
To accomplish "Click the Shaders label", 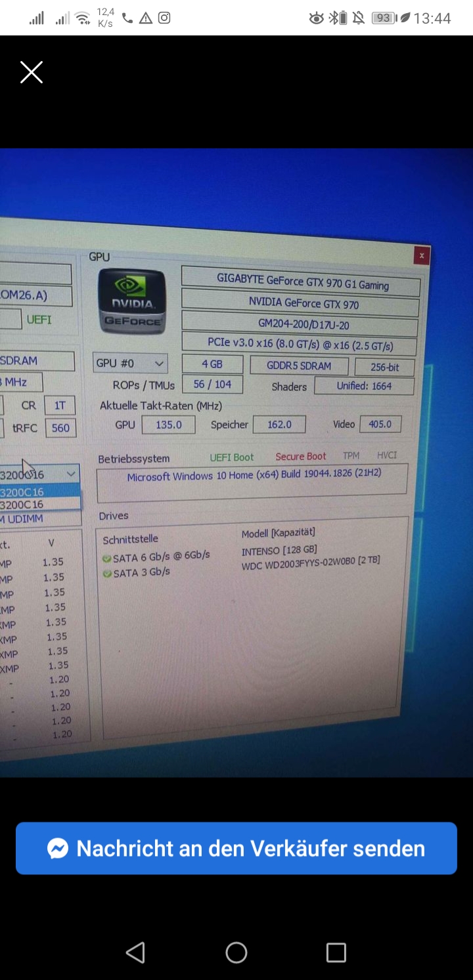I will (x=289, y=387).
